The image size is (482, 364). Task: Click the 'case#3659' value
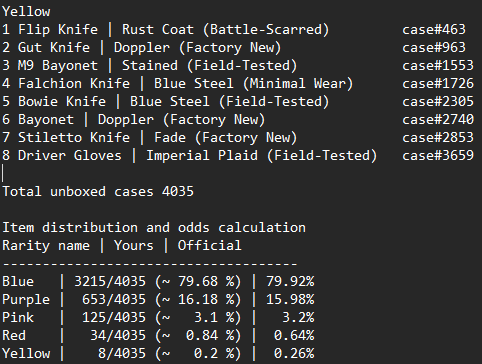pos(438,156)
